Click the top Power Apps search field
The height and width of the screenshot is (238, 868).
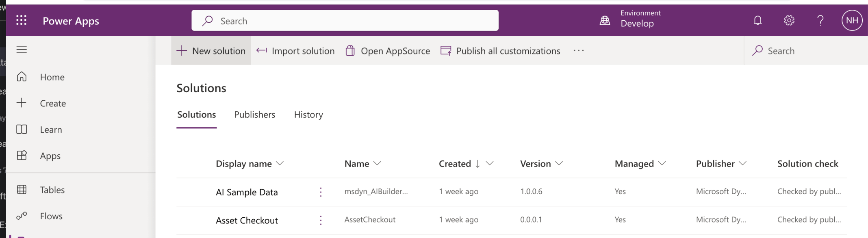point(345,21)
